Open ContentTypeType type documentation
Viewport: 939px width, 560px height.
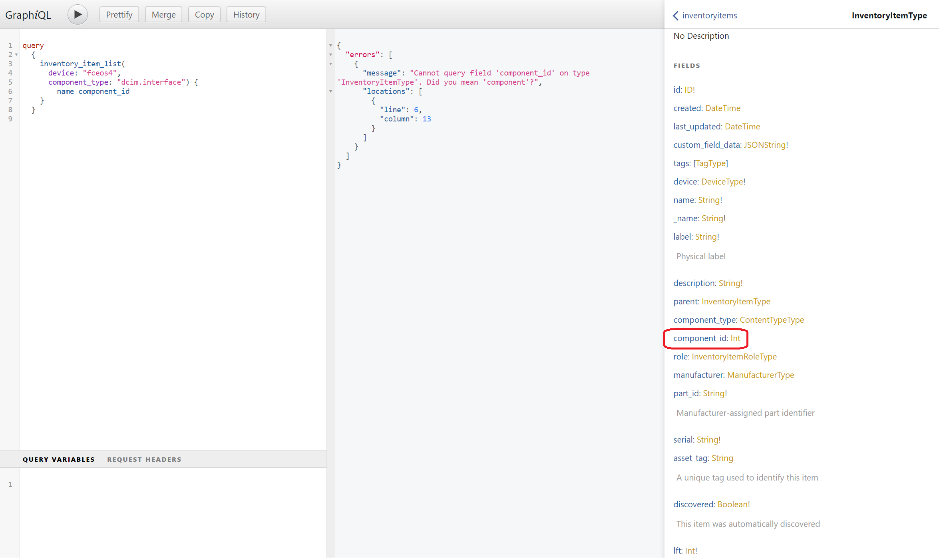tap(772, 320)
